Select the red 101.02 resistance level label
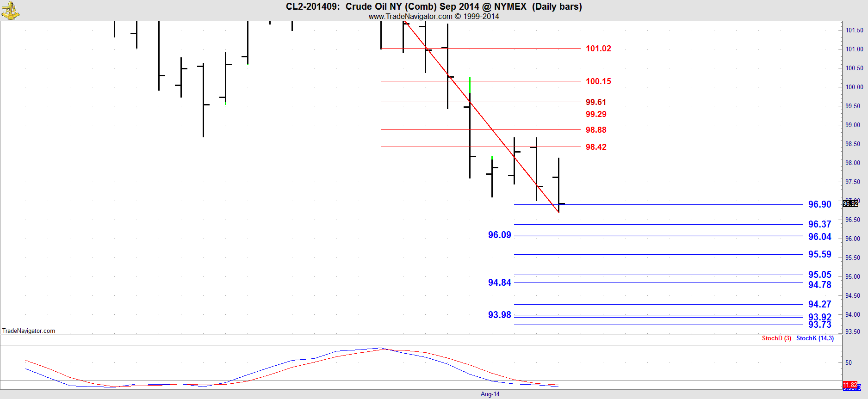 click(x=598, y=49)
